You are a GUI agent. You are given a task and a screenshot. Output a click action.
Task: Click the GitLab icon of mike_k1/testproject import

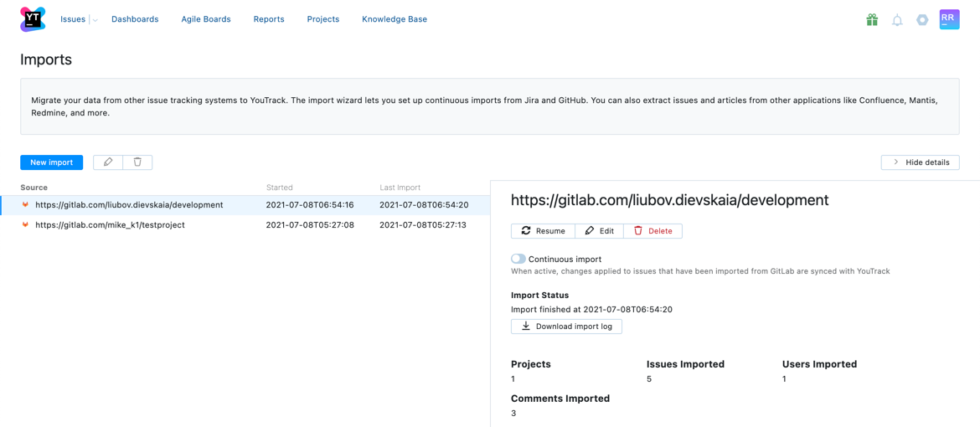click(26, 224)
